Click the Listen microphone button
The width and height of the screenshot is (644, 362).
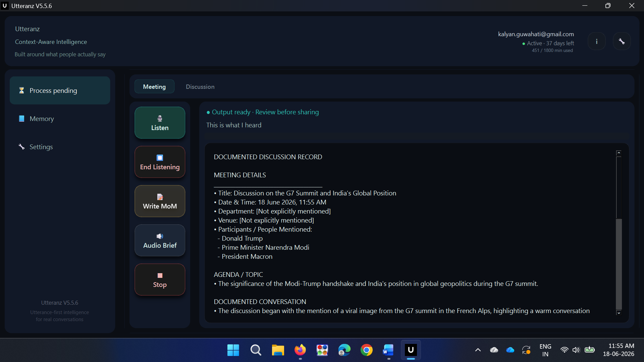160,123
